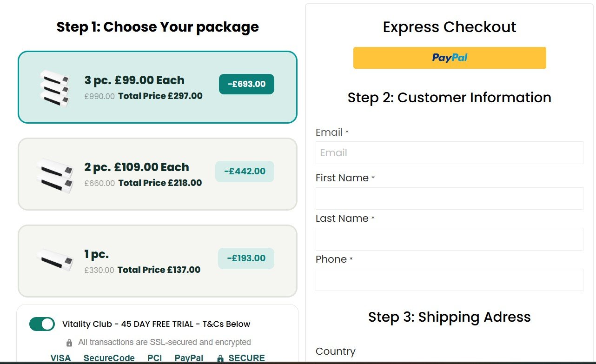Click into the Phone field
The image size is (596, 364).
coord(449,280)
